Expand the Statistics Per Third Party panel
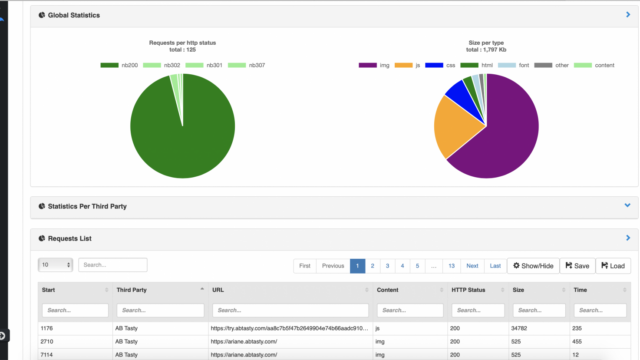Viewport: 640px width, 360px height. tap(627, 205)
